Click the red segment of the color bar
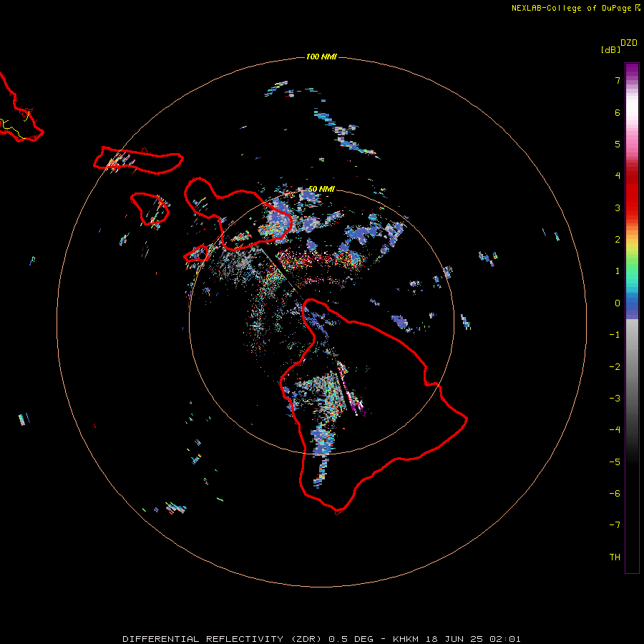The image size is (644, 644). tap(632, 193)
